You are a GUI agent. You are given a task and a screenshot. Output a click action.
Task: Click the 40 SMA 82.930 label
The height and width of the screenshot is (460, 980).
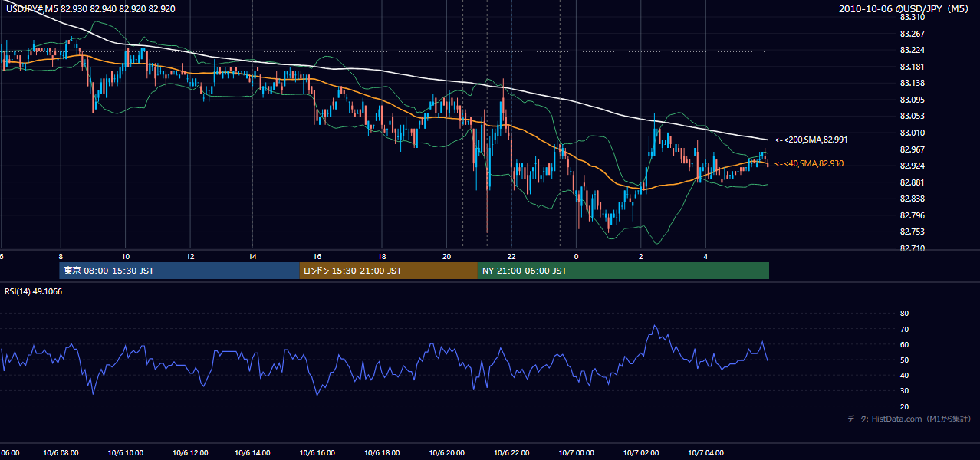[x=811, y=163]
